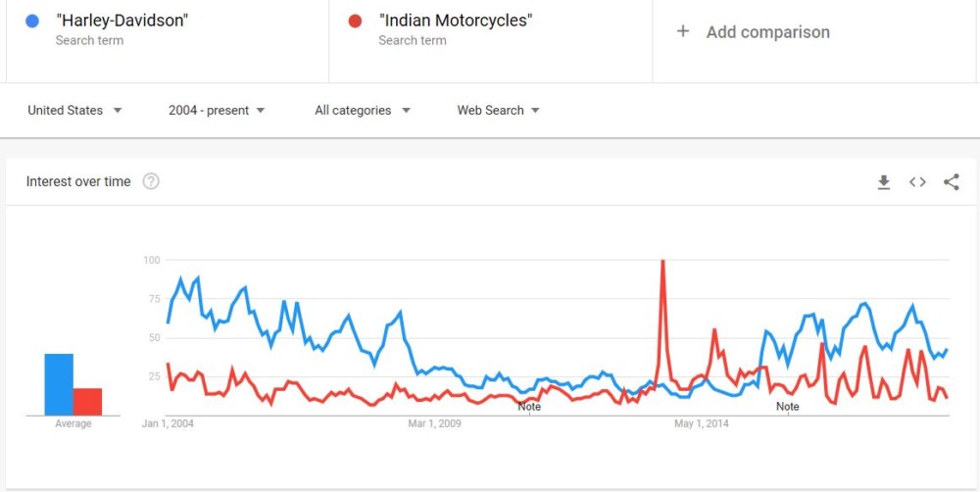Click the red average bar
980x492 pixels.
coord(88,402)
